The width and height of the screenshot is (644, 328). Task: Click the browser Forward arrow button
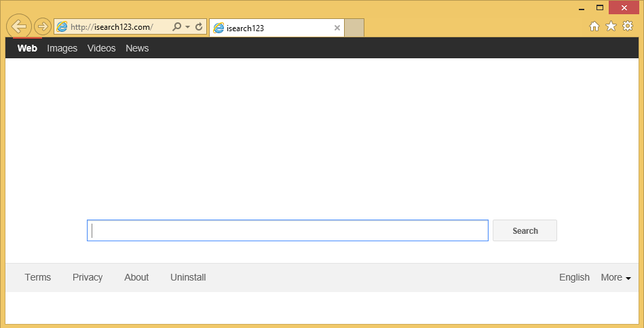pos(42,26)
